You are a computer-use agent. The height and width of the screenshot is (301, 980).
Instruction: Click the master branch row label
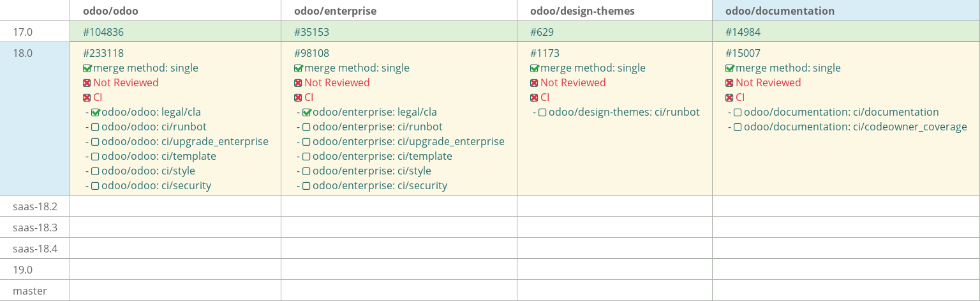30,291
